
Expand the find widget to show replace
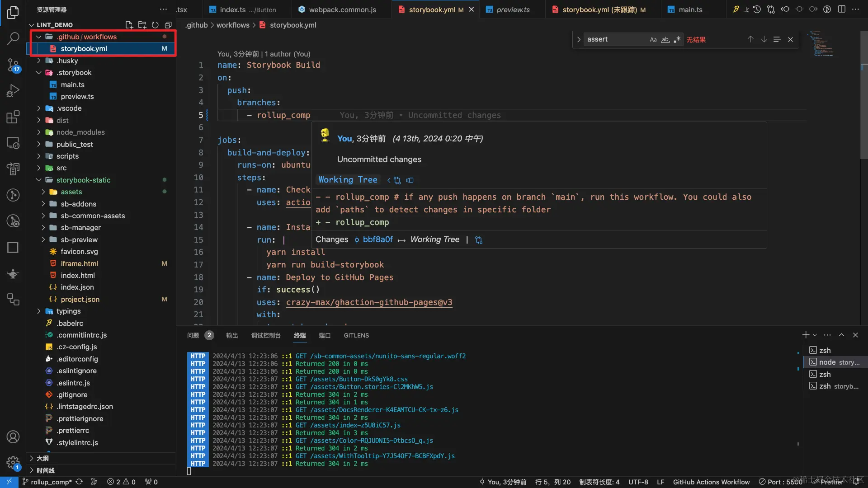click(578, 39)
